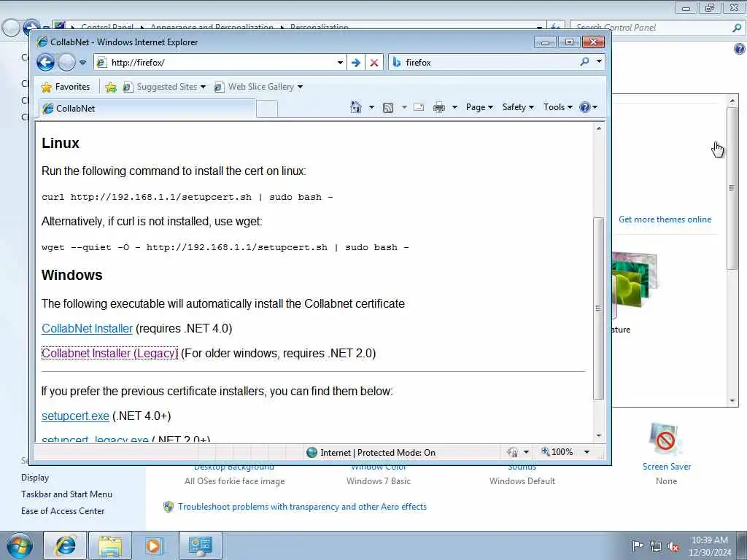
Task: Follow the Collabnet Installer (Legacy) link
Action: 109,354
